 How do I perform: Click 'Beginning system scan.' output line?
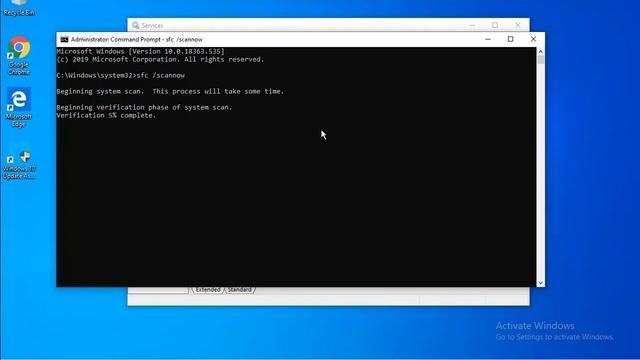pos(170,91)
